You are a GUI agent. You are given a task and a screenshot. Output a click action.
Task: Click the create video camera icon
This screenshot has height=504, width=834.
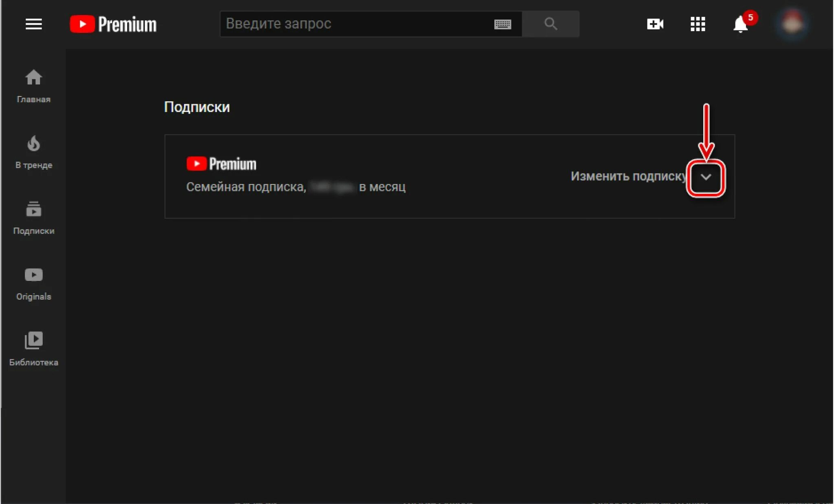pos(655,24)
